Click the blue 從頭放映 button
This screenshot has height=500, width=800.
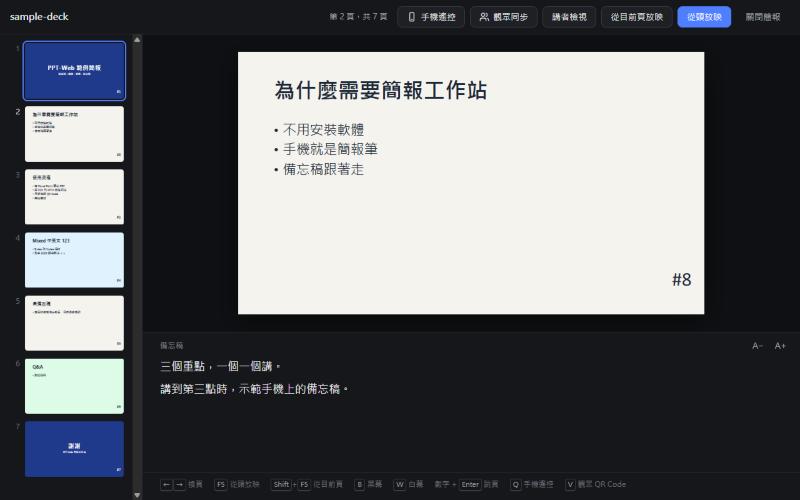704,17
